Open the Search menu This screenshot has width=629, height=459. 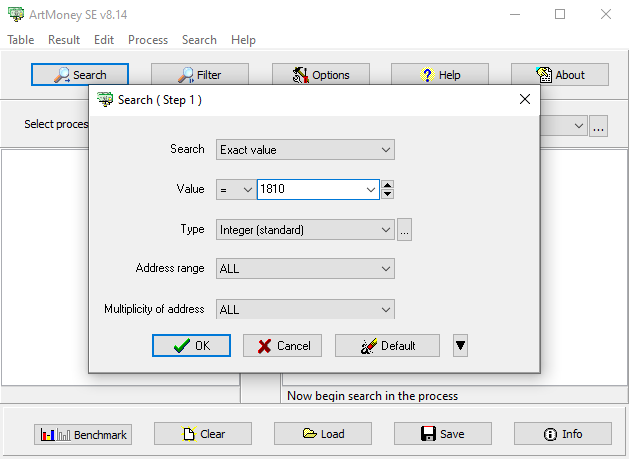pos(199,40)
